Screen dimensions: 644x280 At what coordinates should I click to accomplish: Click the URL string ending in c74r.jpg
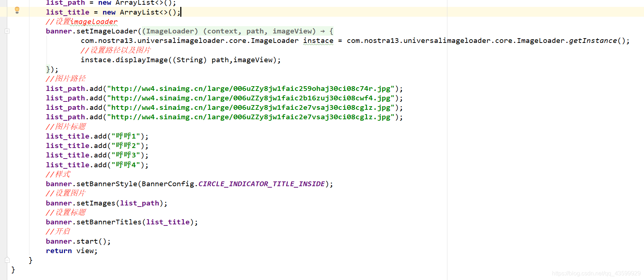point(251,89)
